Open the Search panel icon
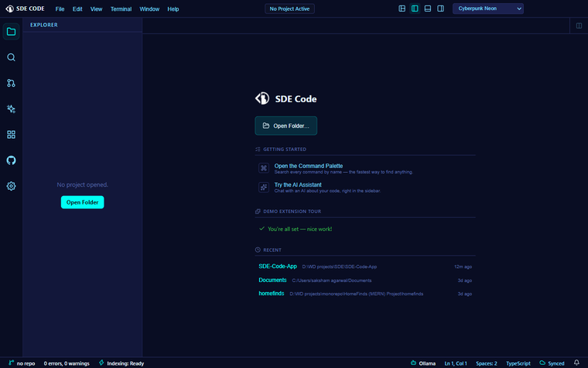 click(12, 57)
